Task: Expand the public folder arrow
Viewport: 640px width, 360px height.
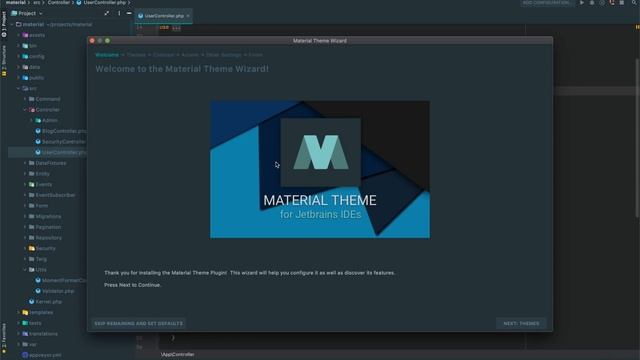Action: click(18, 78)
